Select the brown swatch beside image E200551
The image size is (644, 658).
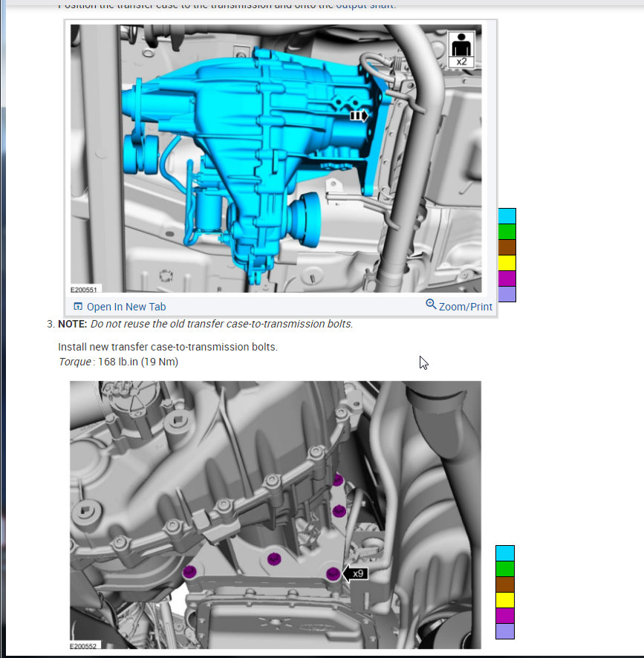507,247
